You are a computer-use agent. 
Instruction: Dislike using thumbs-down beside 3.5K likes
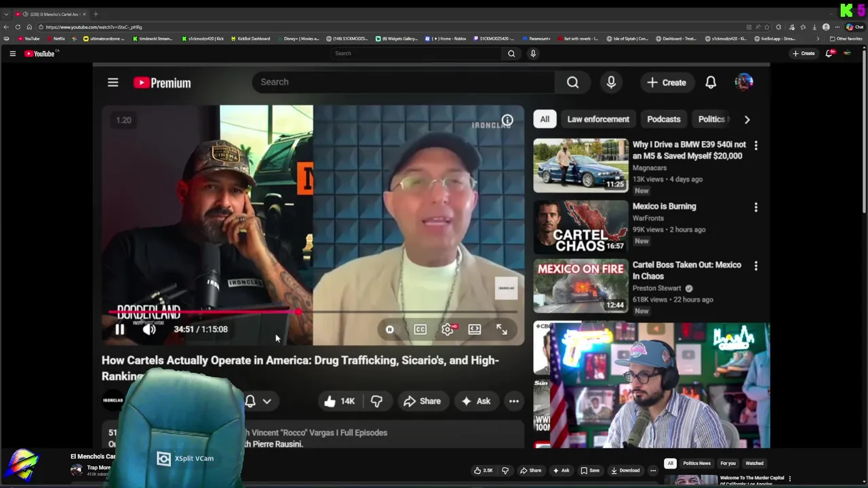tap(505, 470)
